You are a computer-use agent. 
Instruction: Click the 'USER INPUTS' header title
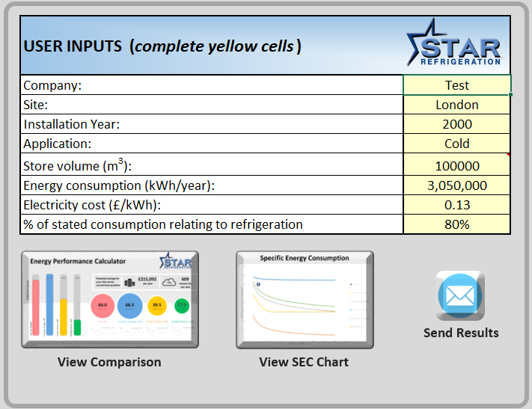pos(73,46)
